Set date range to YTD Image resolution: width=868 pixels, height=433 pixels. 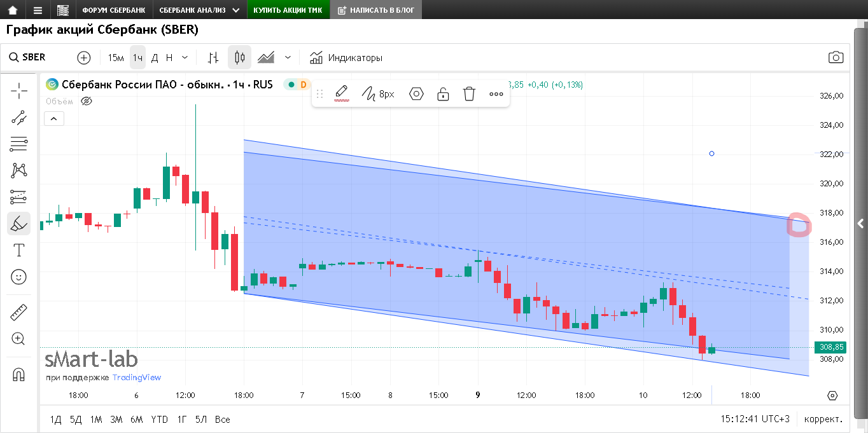(x=160, y=420)
